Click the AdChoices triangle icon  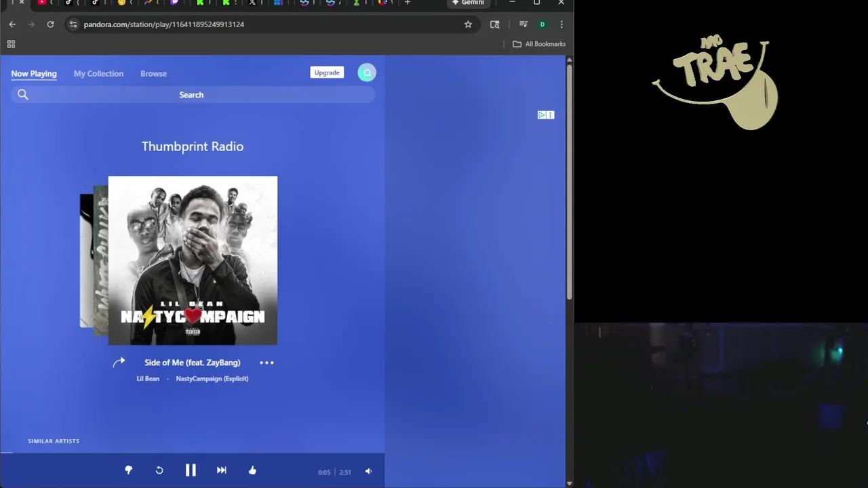click(542, 115)
